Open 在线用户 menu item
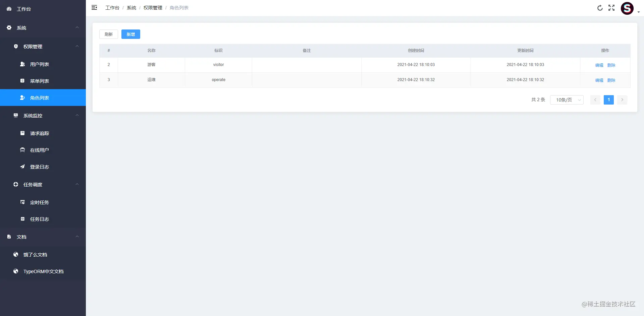The width and height of the screenshot is (644, 316). click(43, 150)
